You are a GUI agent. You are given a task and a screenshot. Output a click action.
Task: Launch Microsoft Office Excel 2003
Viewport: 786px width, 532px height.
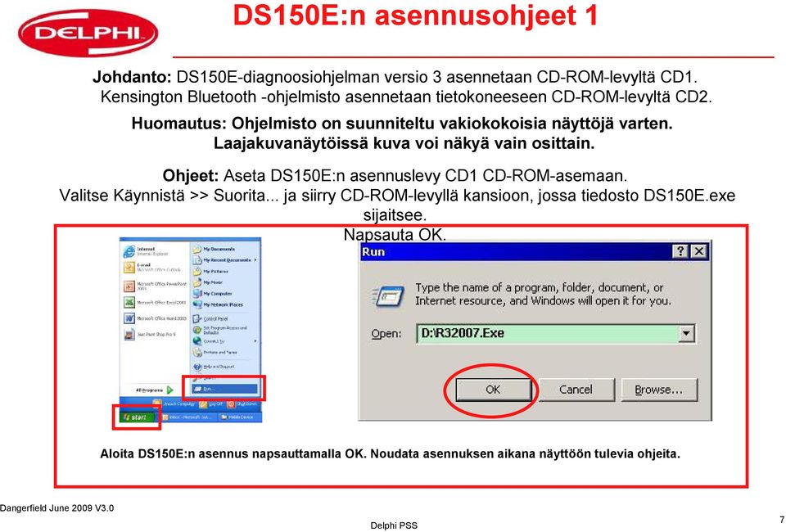pos(155,303)
